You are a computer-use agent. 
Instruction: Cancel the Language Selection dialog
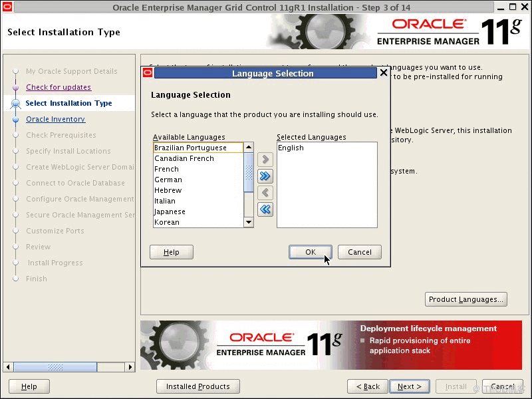click(x=360, y=252)
